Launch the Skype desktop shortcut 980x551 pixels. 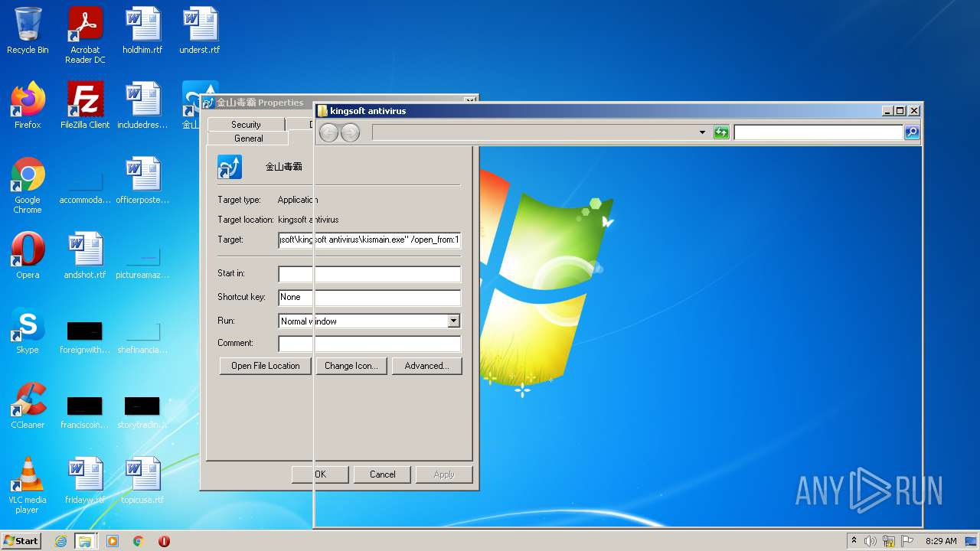(x=28, y=331)
